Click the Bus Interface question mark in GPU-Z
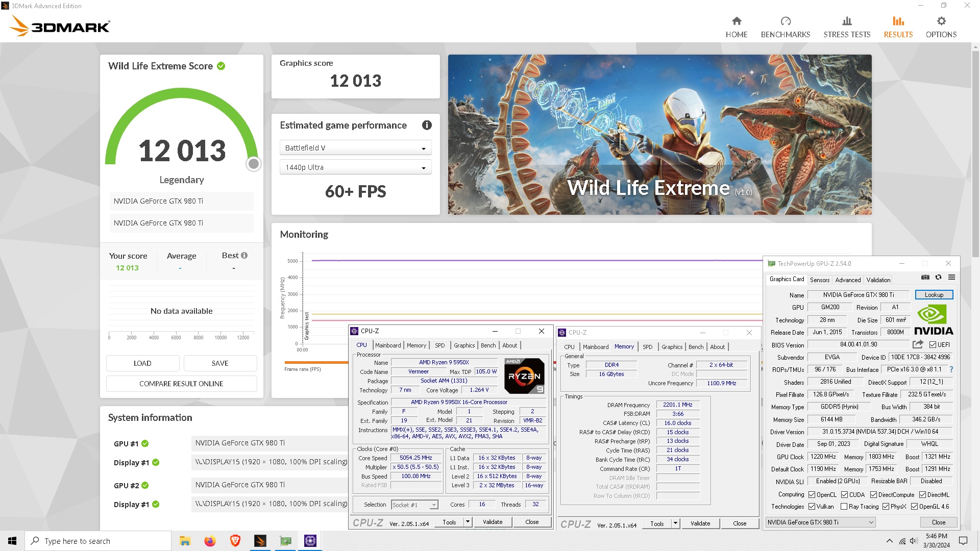The height and width of the screenshot is (551, 980). 951,369
